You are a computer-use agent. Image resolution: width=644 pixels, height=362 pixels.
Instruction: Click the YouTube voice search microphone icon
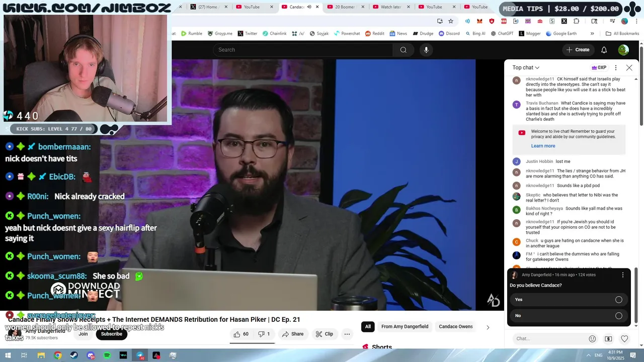426,50
